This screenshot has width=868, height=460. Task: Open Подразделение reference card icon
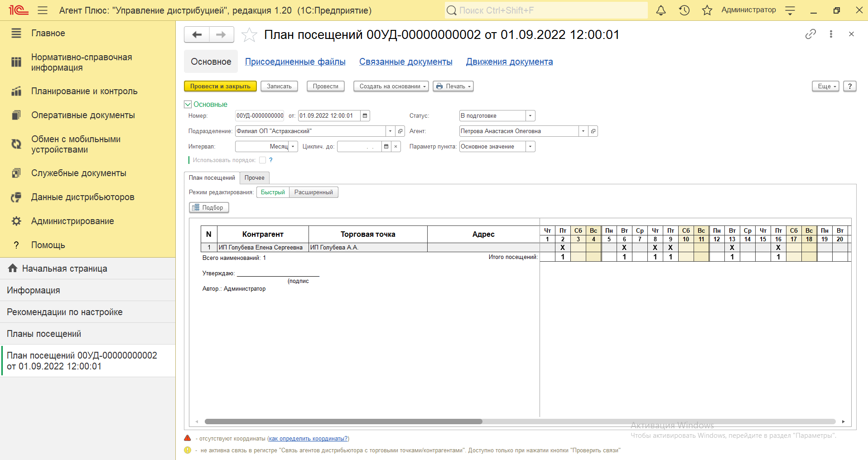[400, 131]
